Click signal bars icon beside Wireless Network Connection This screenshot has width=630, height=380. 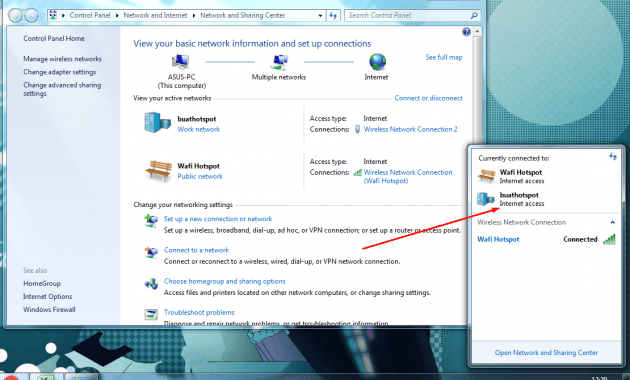pyautogui.click(x=357, y=172)
